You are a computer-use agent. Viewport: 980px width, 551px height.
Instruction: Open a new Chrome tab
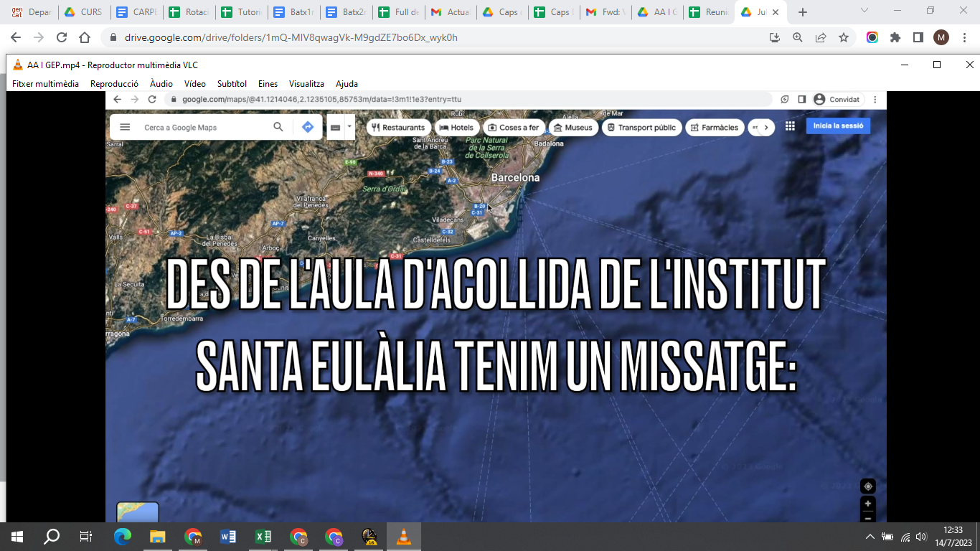(x=803, y=12)
